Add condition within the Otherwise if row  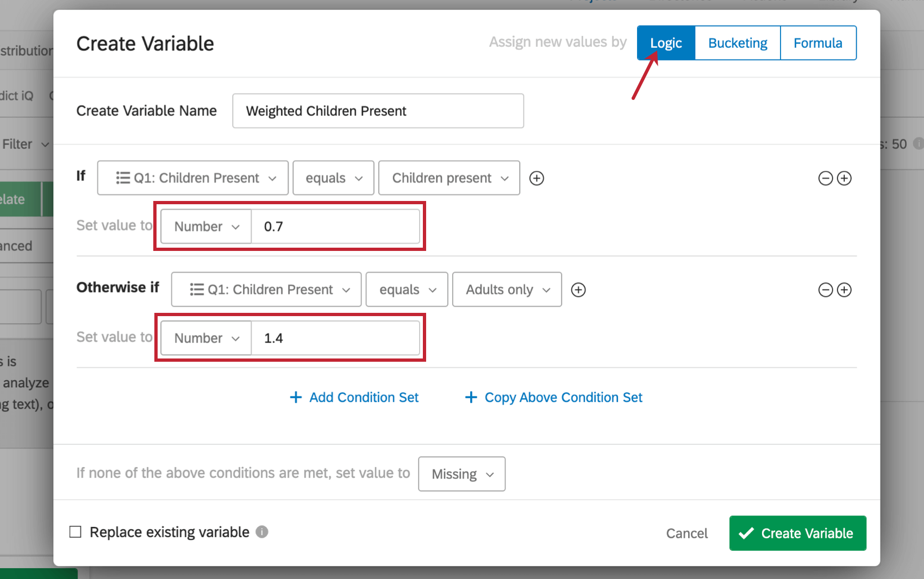click(578, 289)
